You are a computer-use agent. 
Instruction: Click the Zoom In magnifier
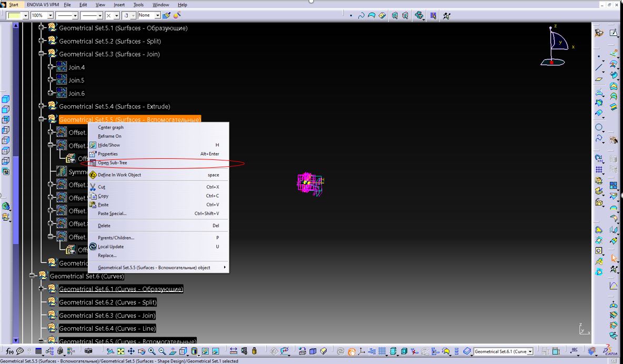(x=152, y=351)
